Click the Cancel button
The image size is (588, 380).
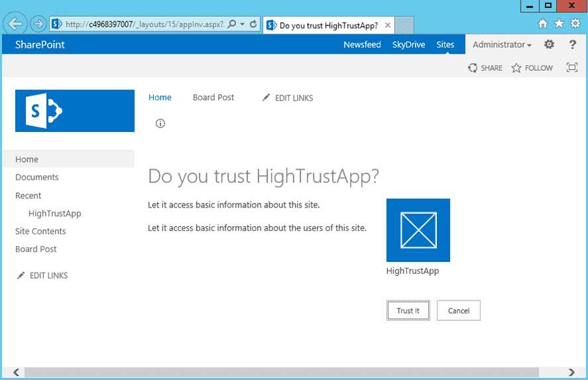(459, 310)
